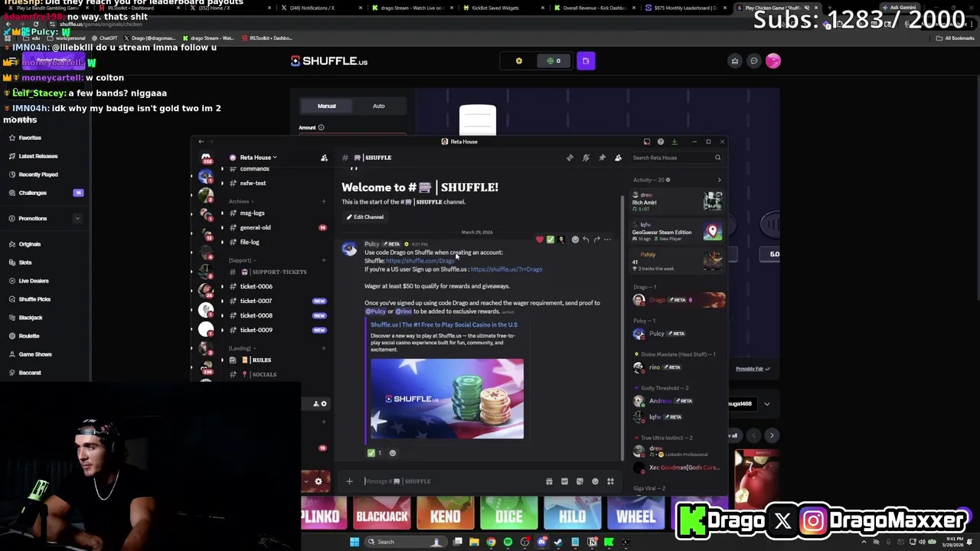Click the @rino mention

(403, 311)
